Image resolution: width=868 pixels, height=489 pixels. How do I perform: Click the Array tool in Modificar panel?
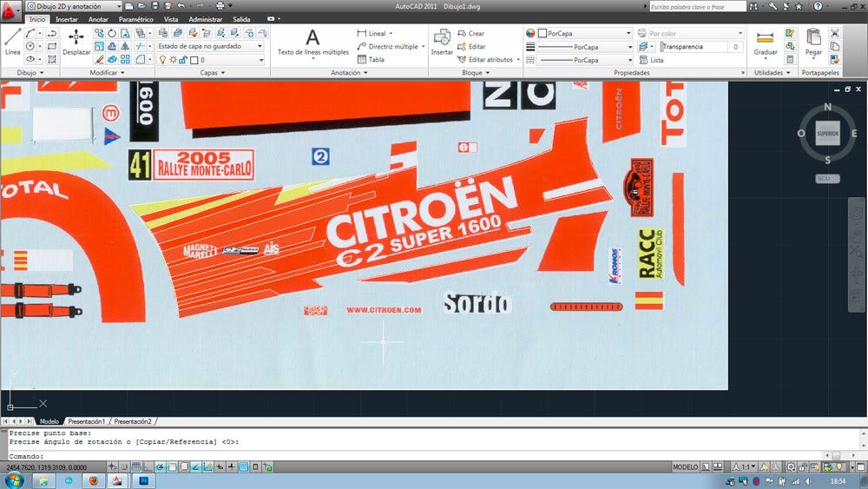pos(125,59)
